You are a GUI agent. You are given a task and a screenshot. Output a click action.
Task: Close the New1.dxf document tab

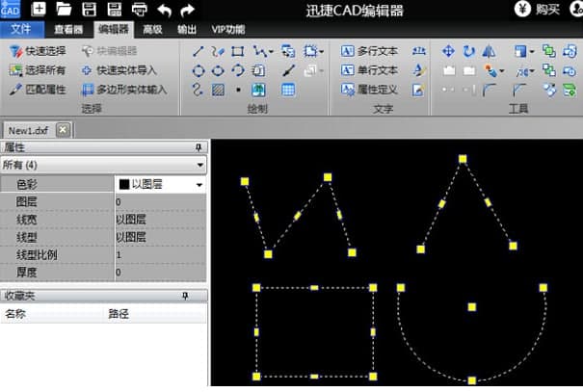63,130
